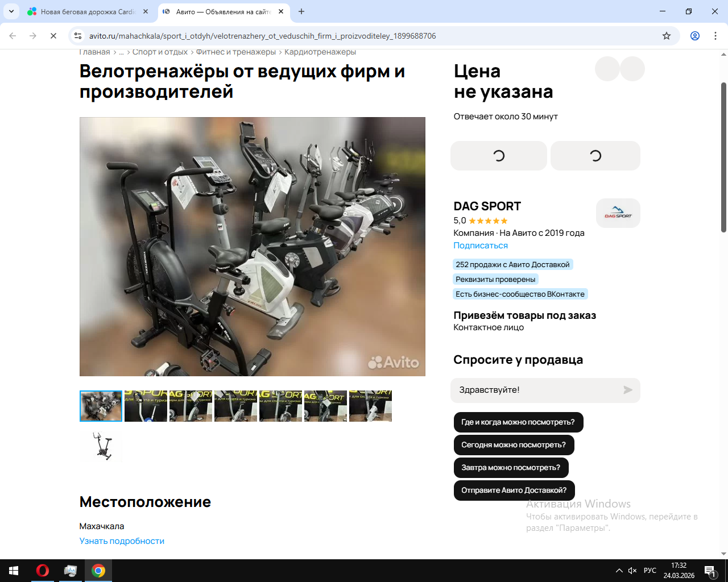Image resolution: width=728 pixels, height=582 pixels.
Task: Open the DAG SPORT seller logo
Action: click(x=618, y=213)
